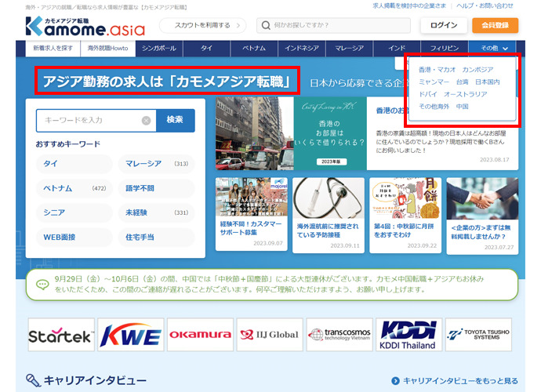The image size is (541, 392).
Task: Open the 香港のお部屋はいくらで借りられる banner
Action: 331,133
